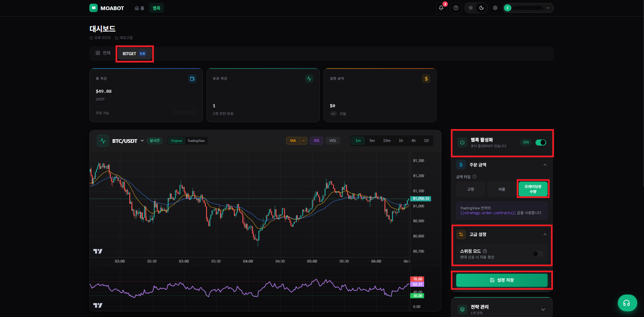Click help icon beside 금액 타입
The height and width of the screenshot is (317, 644).
point(474,176)
